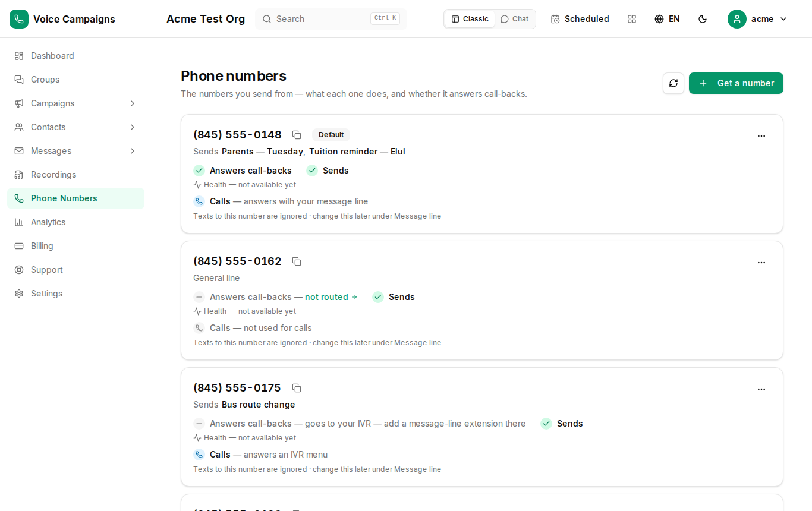812x511 pixels.
Task: Click Contacts people icon
Action: [x=19, y=127]
